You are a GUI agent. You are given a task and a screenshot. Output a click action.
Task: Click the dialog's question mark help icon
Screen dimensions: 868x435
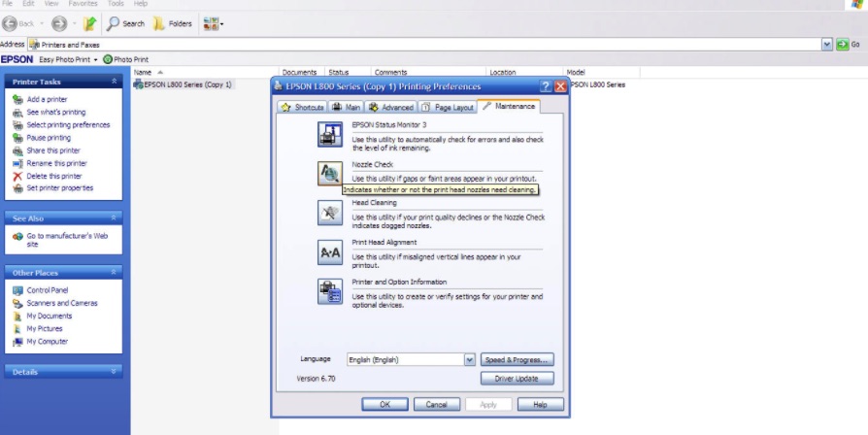click(x=546, y=86)
